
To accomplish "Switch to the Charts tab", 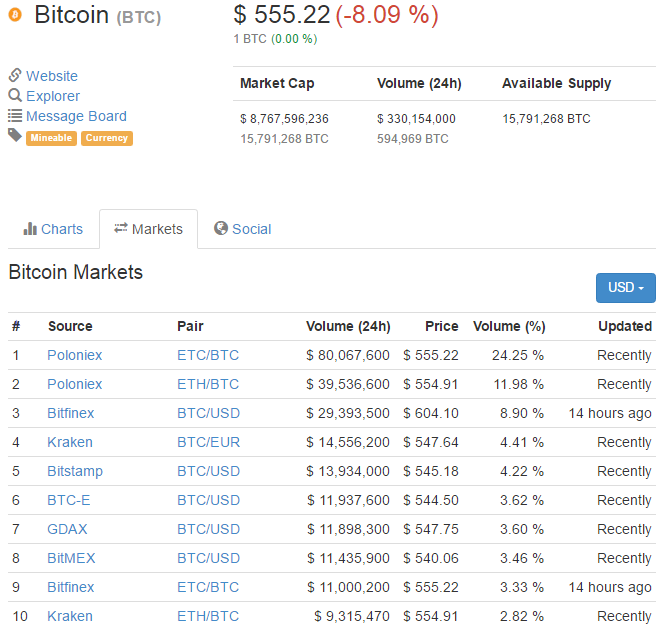I will click(53, 229).
